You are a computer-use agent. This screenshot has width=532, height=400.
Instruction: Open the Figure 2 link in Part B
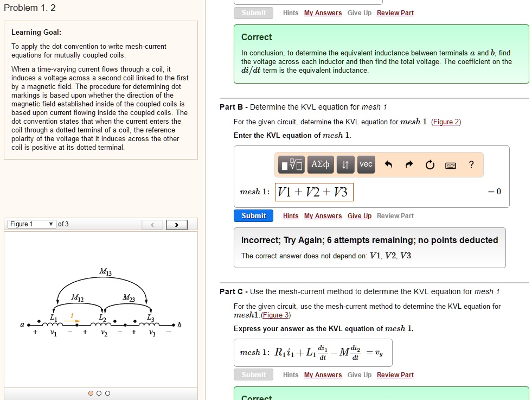[x=446, y=122]
